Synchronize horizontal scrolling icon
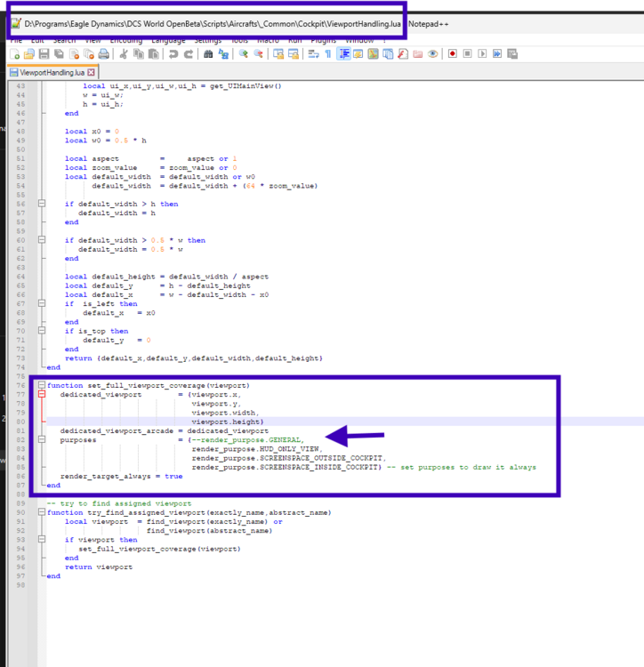Screen dimensions: 644x667 (294, 54)
